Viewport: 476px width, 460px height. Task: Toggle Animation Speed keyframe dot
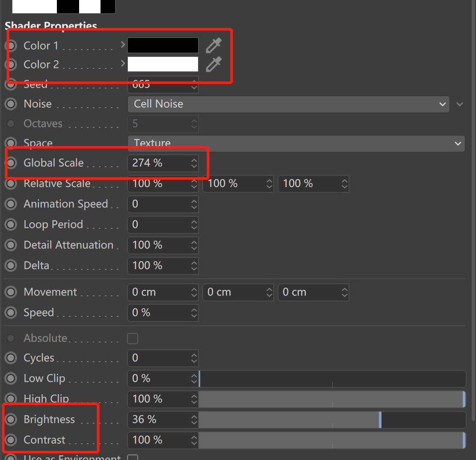point(11,204)
